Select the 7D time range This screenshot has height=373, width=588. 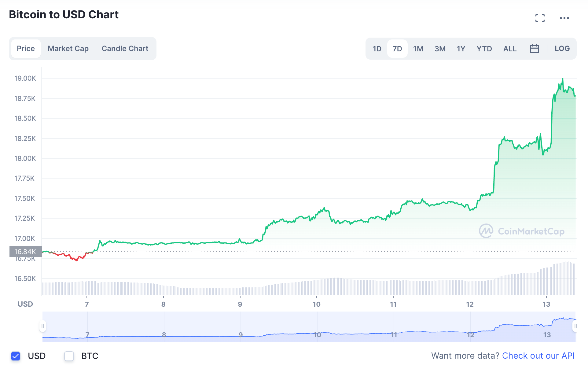tap(397, 49)
